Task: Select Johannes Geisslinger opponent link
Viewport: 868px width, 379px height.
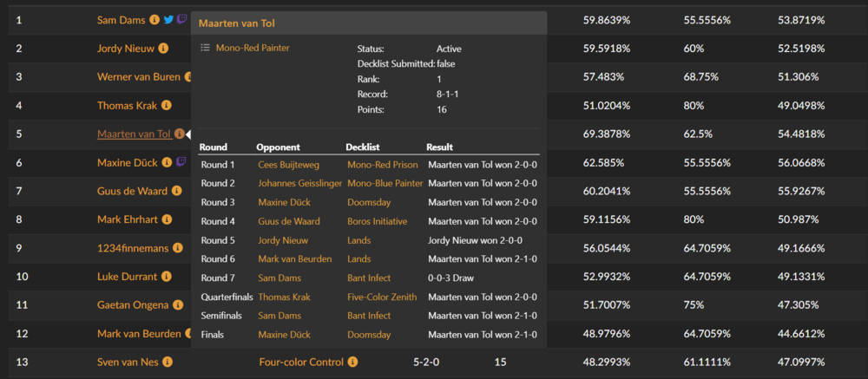Action: pyautogui.click(x=297, y=183)
